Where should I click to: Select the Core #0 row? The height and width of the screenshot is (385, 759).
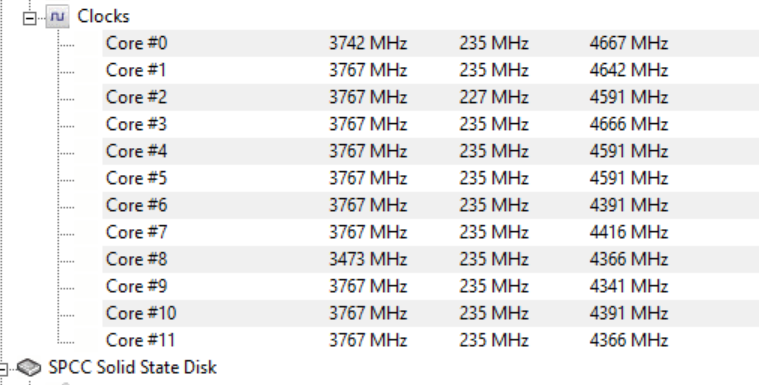pyautogui.click(x=431, y=44)
